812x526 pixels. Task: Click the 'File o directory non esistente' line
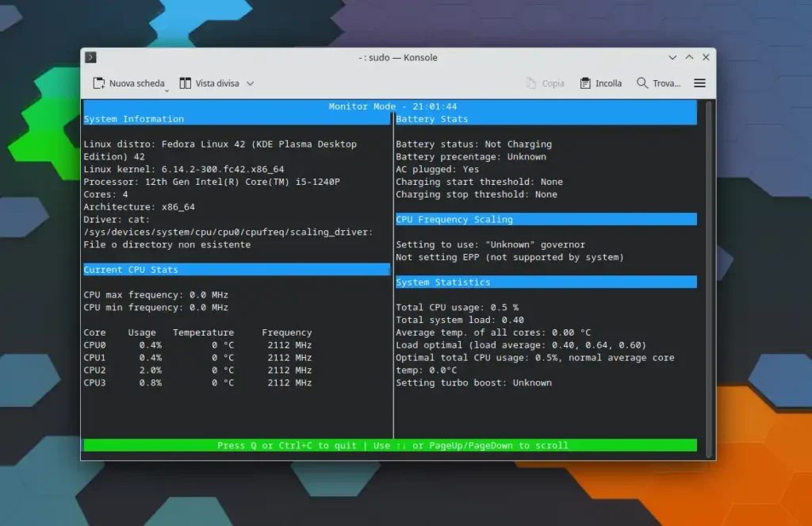167,244
